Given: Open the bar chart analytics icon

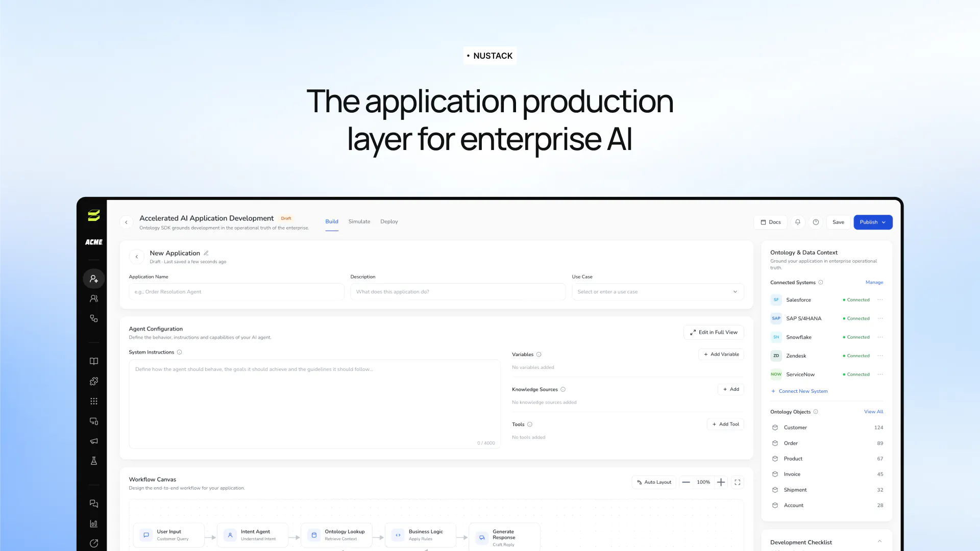Looking at the screenshot, I should 94,523.
